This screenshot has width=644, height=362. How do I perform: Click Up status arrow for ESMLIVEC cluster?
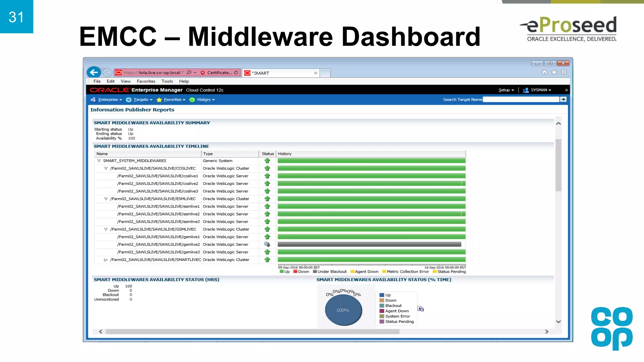coord(267,199)
